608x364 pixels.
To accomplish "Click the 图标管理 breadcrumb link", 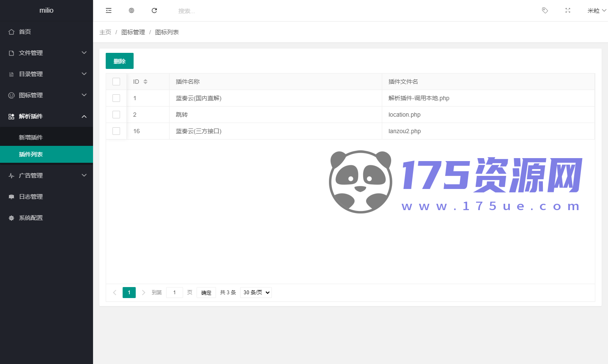I will 133,32.
